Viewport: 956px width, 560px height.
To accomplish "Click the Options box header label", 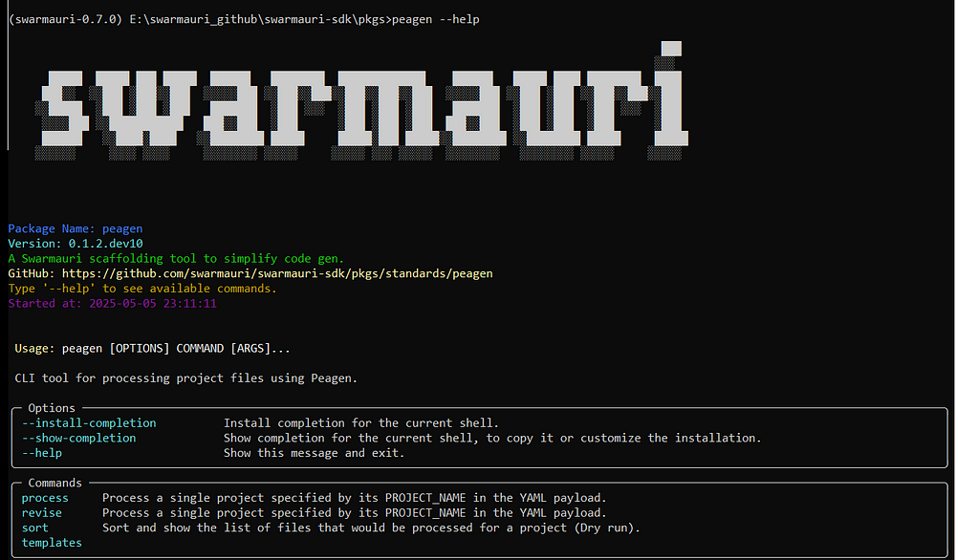I will [x=52, y=408].
